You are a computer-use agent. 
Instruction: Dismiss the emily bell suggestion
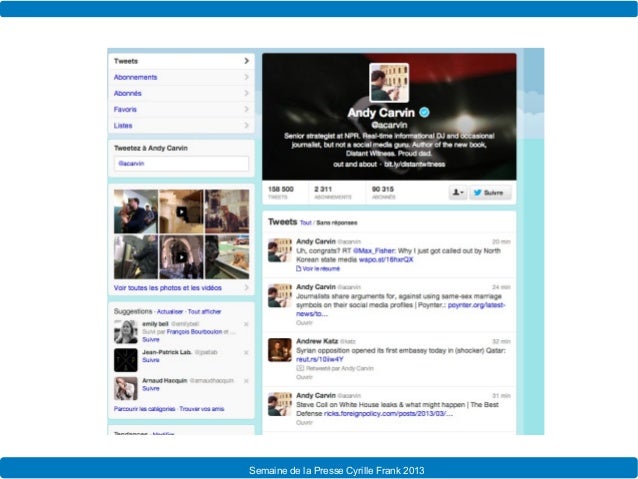click(x=246, y=324)
